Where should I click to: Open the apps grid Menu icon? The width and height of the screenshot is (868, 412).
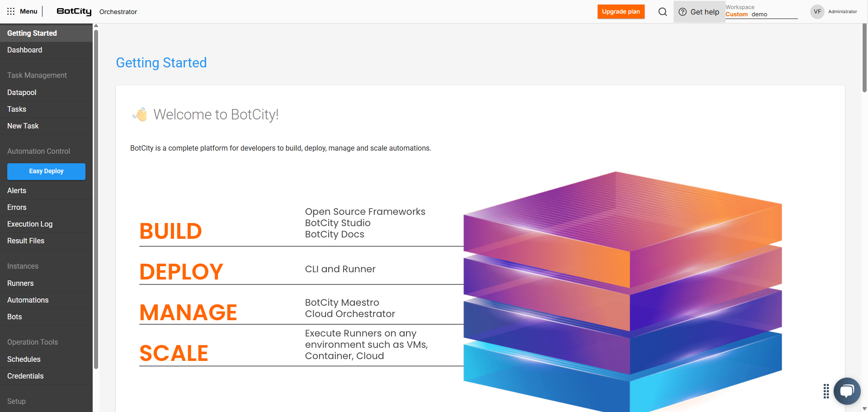[x=11, y=11]
